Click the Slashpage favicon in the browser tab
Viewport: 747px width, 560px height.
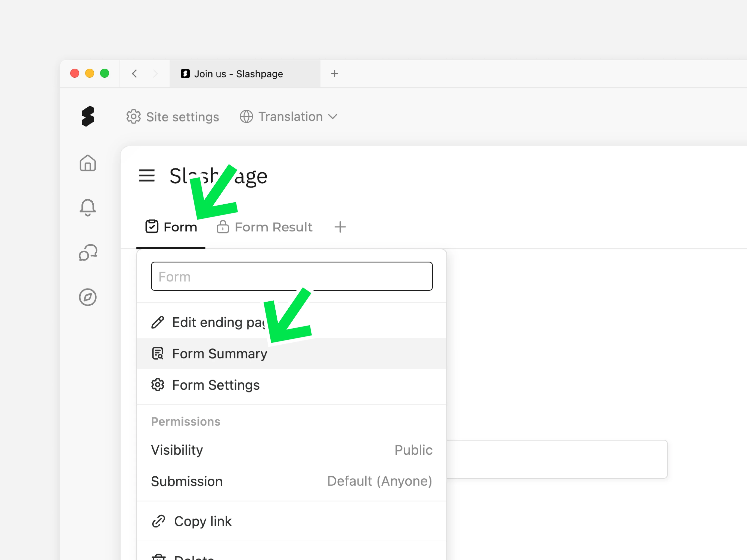pyautogui.click(x=185, y=74)
